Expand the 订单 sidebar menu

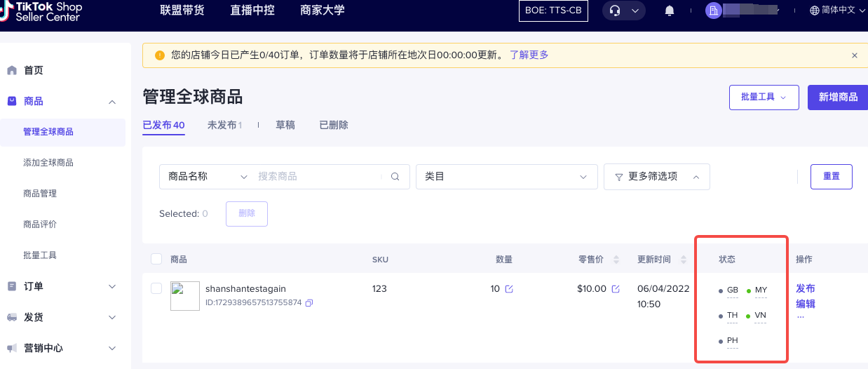62,286
